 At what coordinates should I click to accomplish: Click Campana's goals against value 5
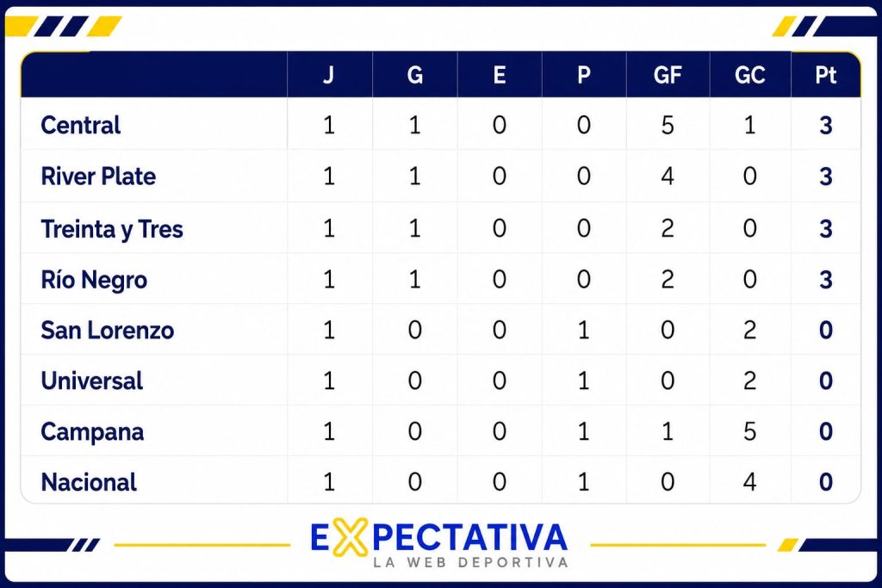point(749,431)
